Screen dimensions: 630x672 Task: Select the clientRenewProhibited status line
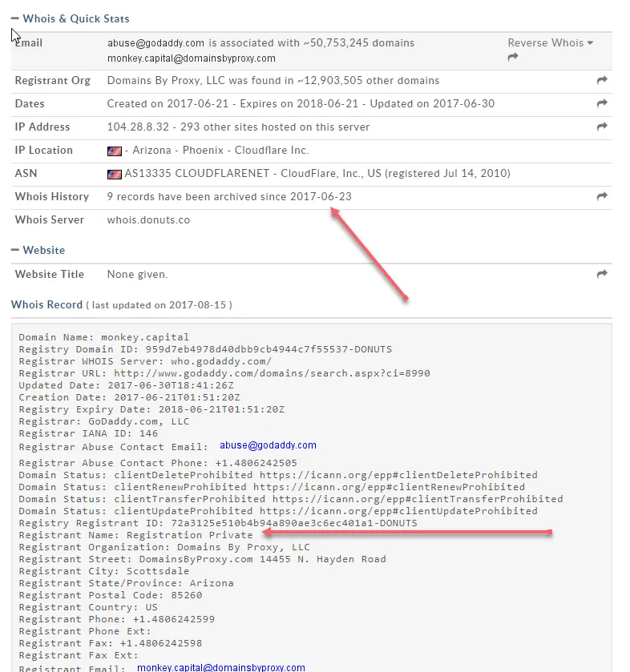pos(272,487)
